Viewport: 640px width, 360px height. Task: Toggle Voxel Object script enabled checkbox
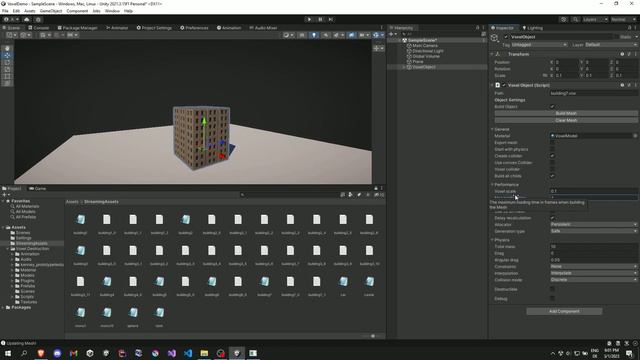coord(504,85)
